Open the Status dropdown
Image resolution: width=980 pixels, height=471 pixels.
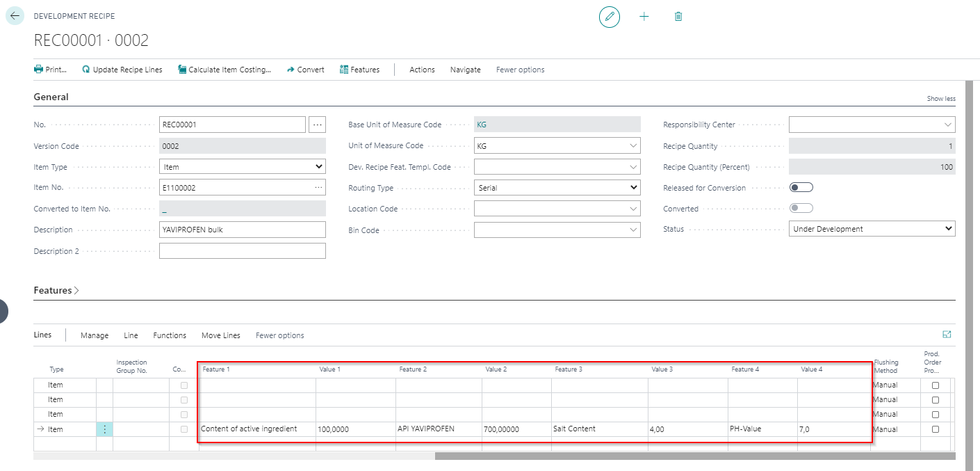tap(872, 229)
